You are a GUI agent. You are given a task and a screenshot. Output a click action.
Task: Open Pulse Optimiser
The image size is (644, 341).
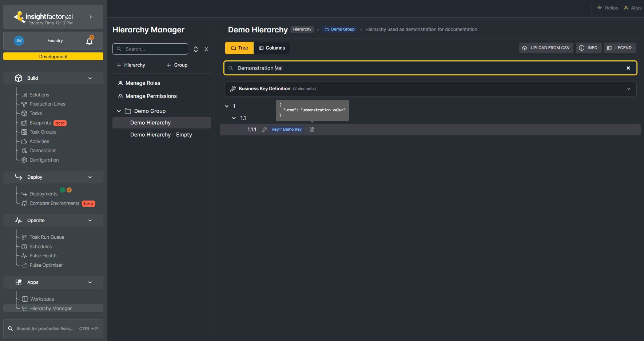[46, 265]
